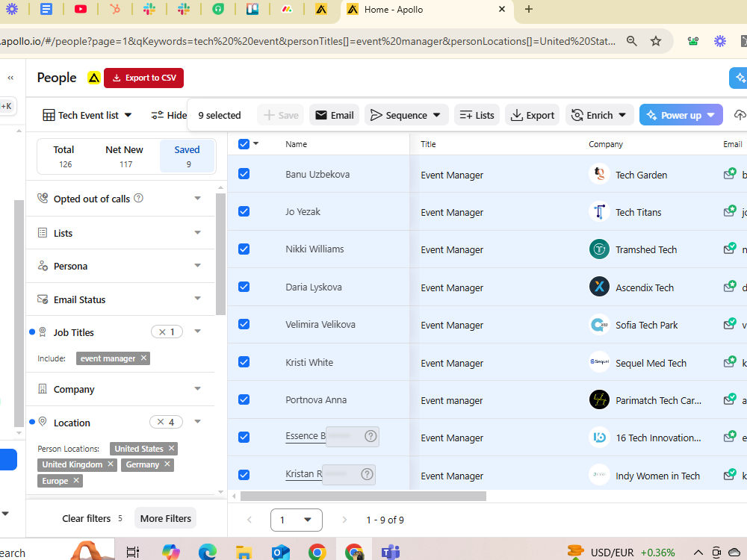Collapse the Job Titles filter section
747x560 pixels.
pyautogui.click(x=198, y=332)
